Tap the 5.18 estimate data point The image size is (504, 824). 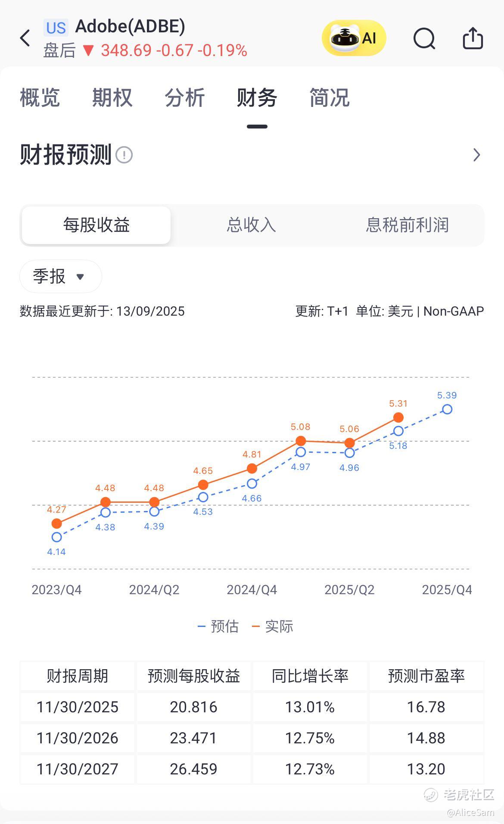[x=398, y=431]
